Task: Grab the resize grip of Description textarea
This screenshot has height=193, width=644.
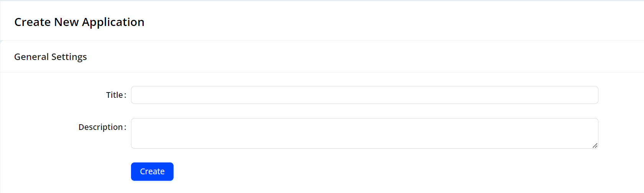Action: coord(595,146)
